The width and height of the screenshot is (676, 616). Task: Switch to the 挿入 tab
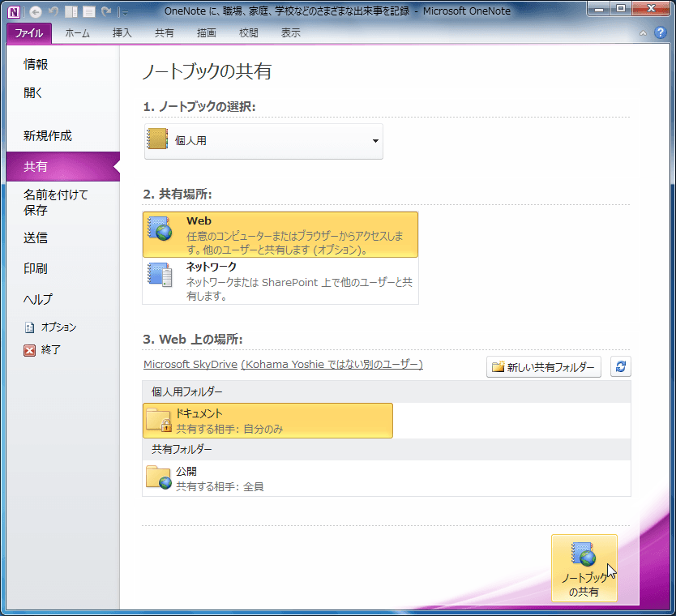(x=122, y=33)
